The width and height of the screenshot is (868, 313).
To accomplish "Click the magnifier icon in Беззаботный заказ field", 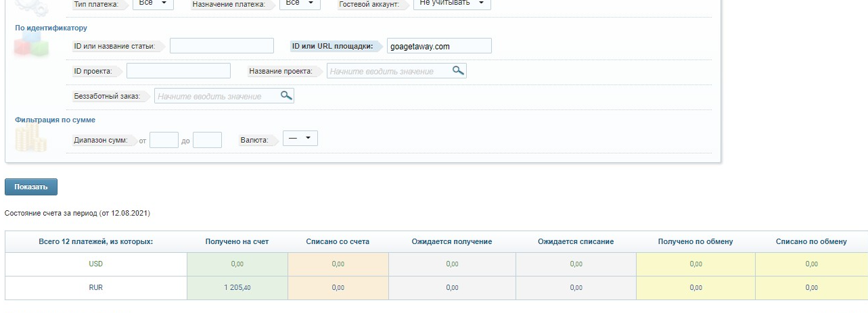I will click(x=285, y=96).
